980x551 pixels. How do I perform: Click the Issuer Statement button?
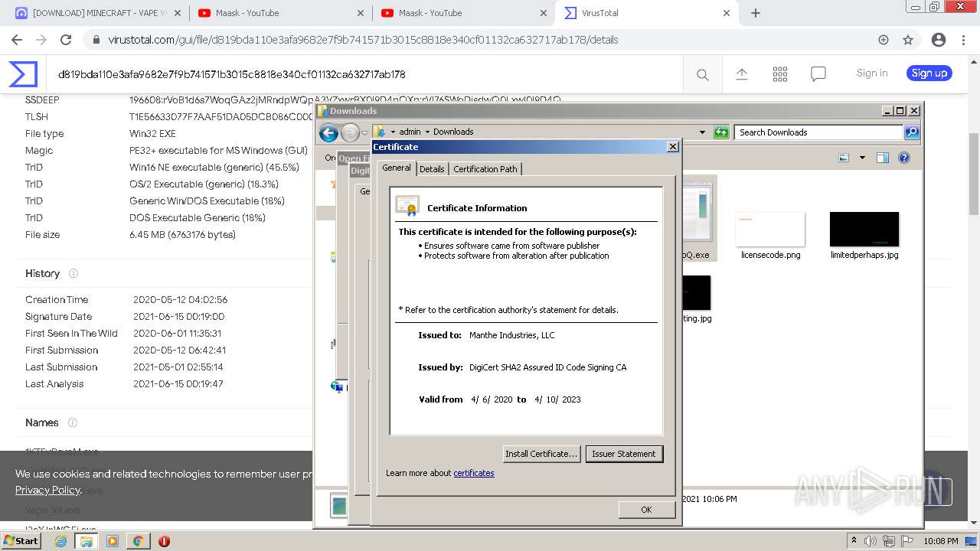[624, 454]
